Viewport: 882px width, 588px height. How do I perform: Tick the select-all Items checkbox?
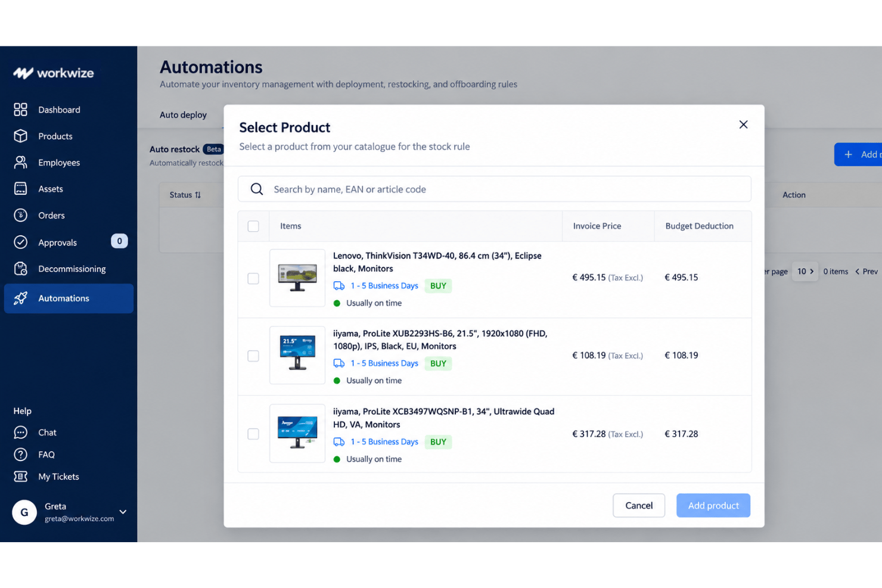[x=253, y=226]
